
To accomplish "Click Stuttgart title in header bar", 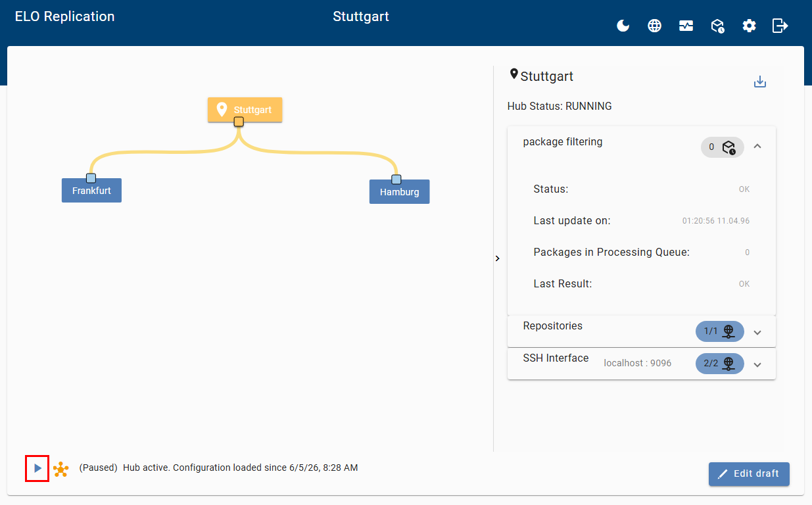I will [x=361, y=16].
